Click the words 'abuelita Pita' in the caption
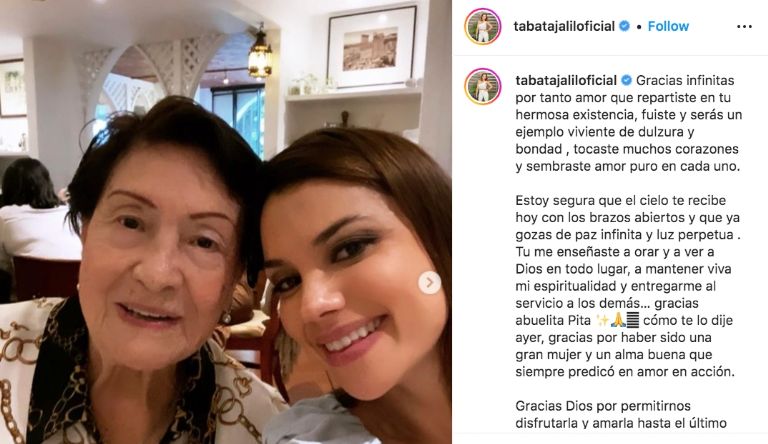Screen dimensions: 768x444 tap(553, 321)
